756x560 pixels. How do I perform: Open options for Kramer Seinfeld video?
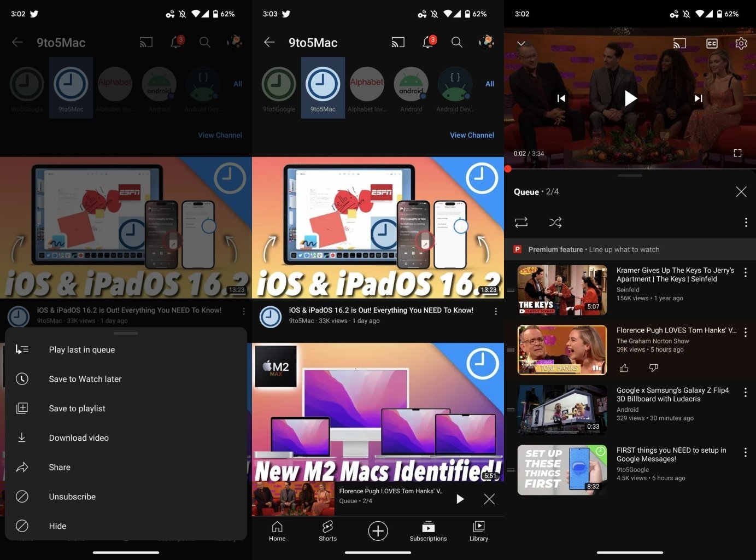[746, 272]
